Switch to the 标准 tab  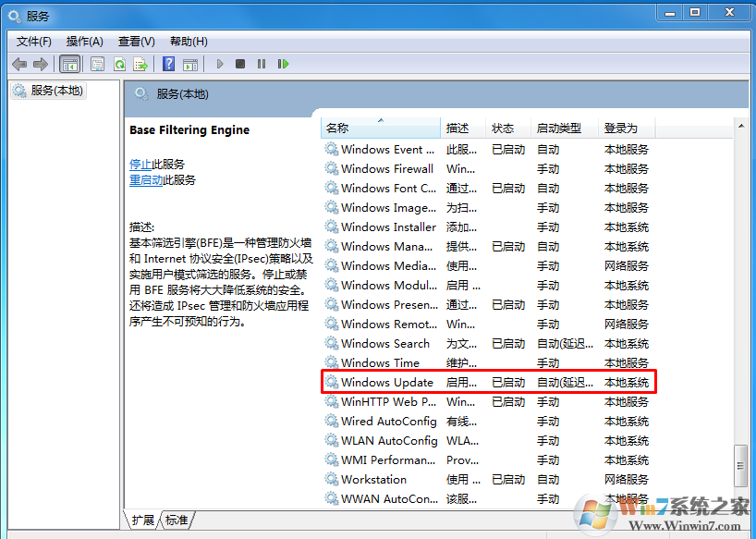177,521
